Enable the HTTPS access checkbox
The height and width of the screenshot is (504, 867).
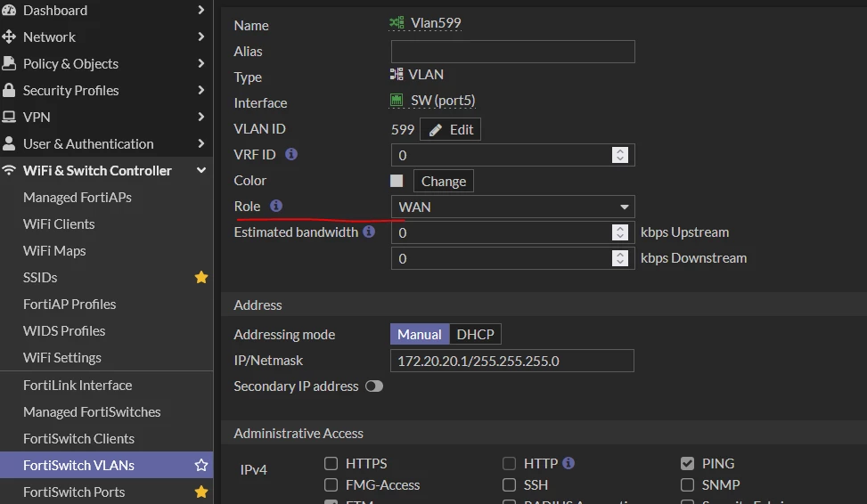[331, 463]
